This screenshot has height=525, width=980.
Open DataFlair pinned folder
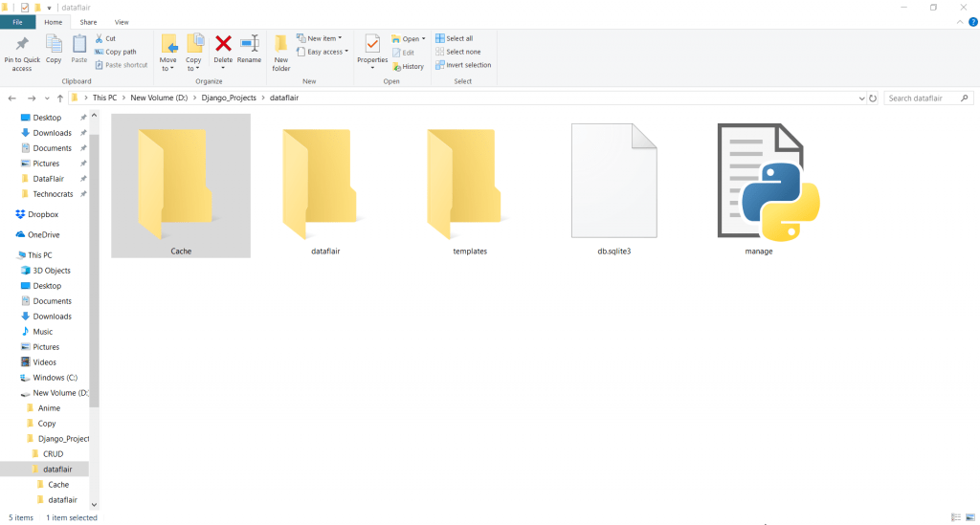(x=42, y=179)
